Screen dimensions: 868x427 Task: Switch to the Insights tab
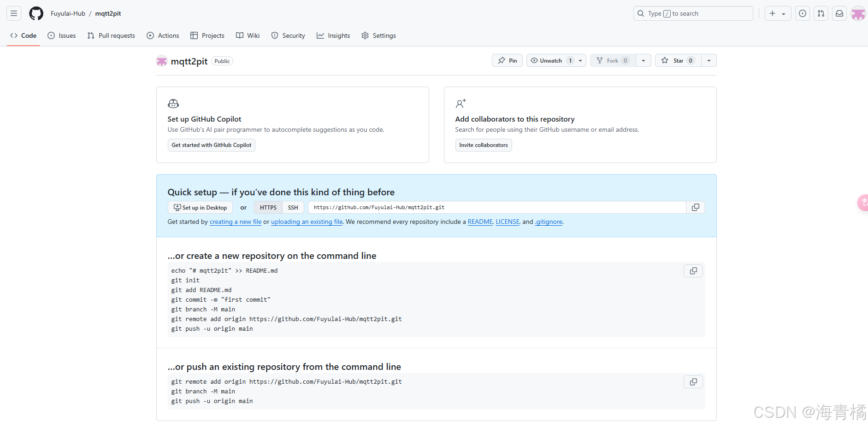pyautogui.click(x=333, y=35)
